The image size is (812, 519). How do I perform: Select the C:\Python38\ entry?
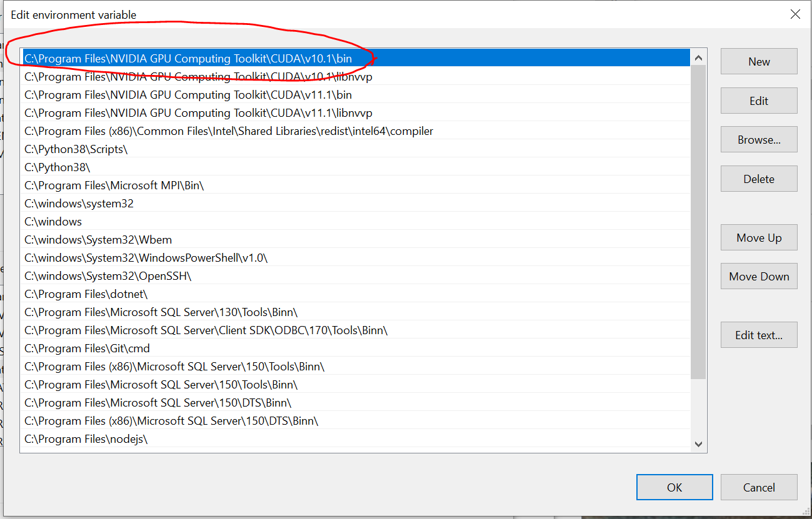[x=356, y=167]
